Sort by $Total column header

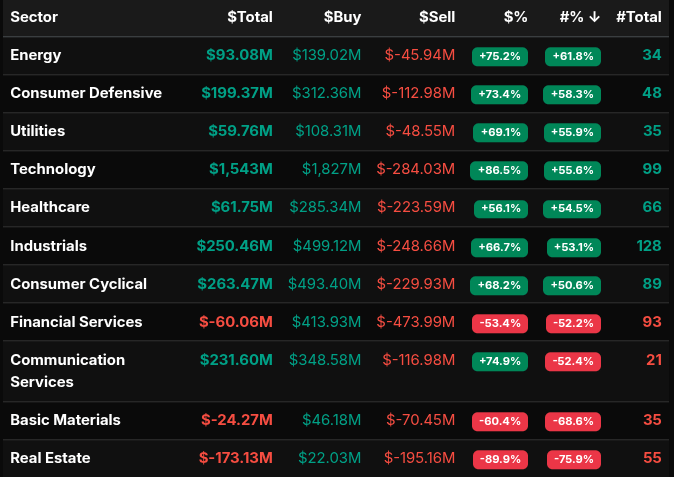click(x=250, y=17)
